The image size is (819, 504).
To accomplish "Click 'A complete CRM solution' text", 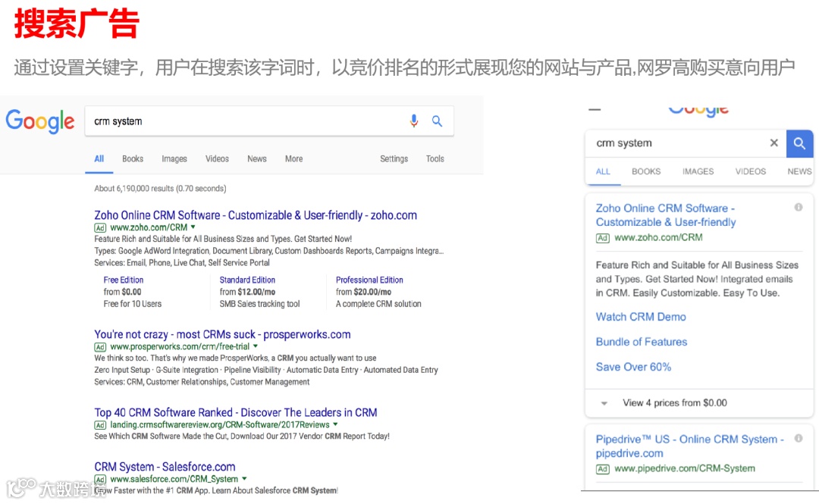I will click(378, 304).
